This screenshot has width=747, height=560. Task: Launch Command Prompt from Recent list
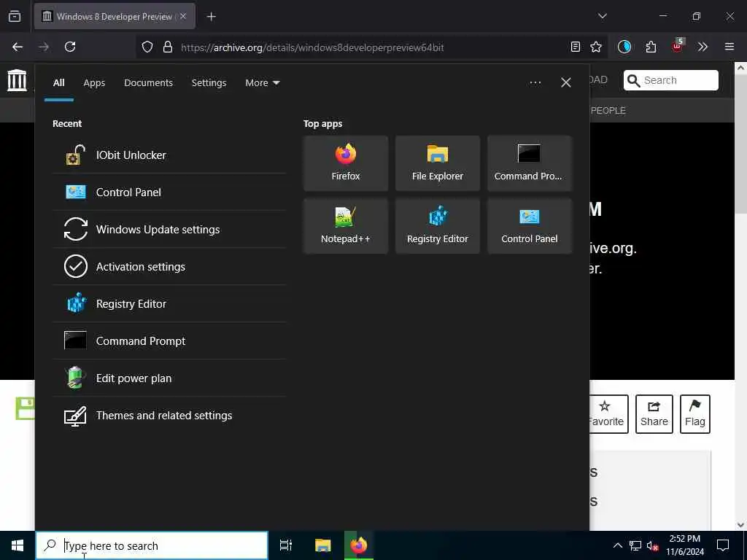(x=169, y=341)
